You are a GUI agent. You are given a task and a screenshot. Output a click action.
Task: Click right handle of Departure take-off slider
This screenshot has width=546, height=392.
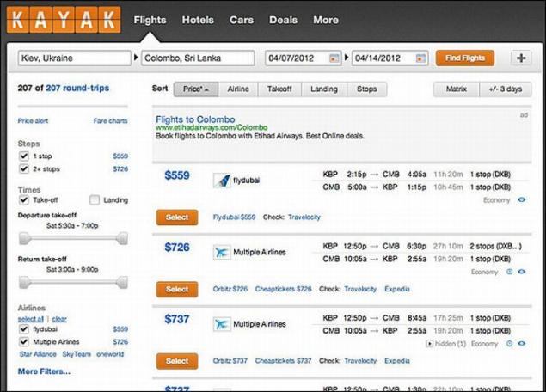pyautogui.click(x=122, y=238)
